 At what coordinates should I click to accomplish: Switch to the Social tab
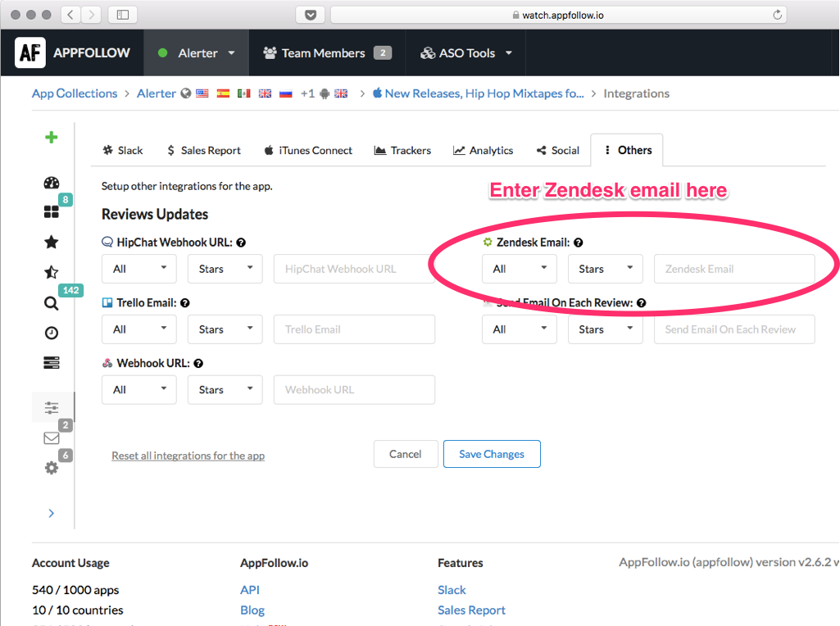coord(558,151)
